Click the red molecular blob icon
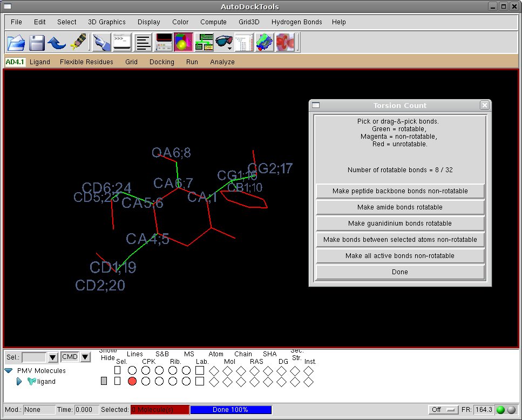Screen dimensions: 522x420 coord(285,43)
